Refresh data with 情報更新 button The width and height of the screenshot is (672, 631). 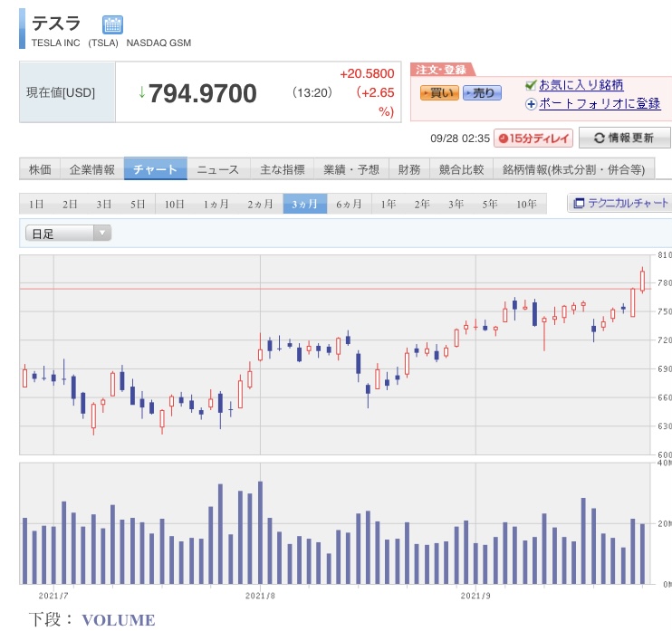pos(624,138)
